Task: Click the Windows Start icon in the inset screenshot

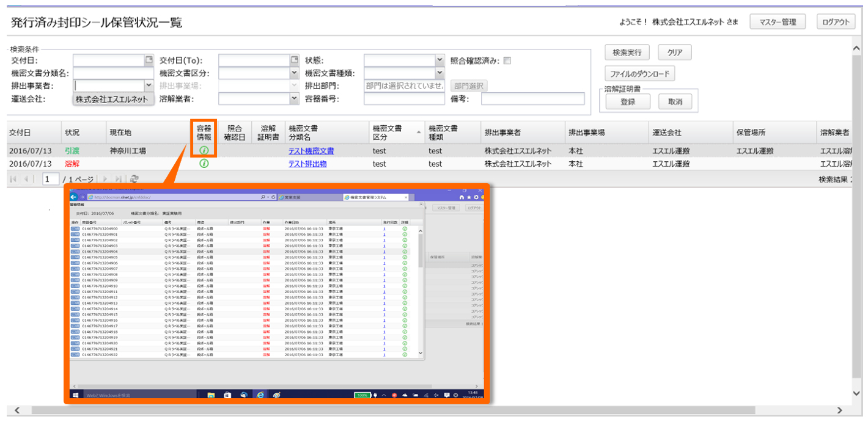Action: coord(76,395)
